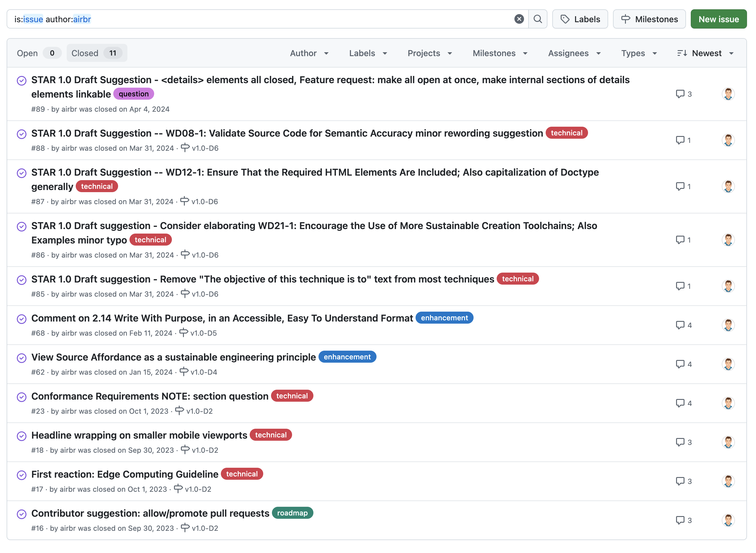Viewport: 756px width, 553px height.
Task: Click inside the issues search field
Action: click(x=234, y=19)
